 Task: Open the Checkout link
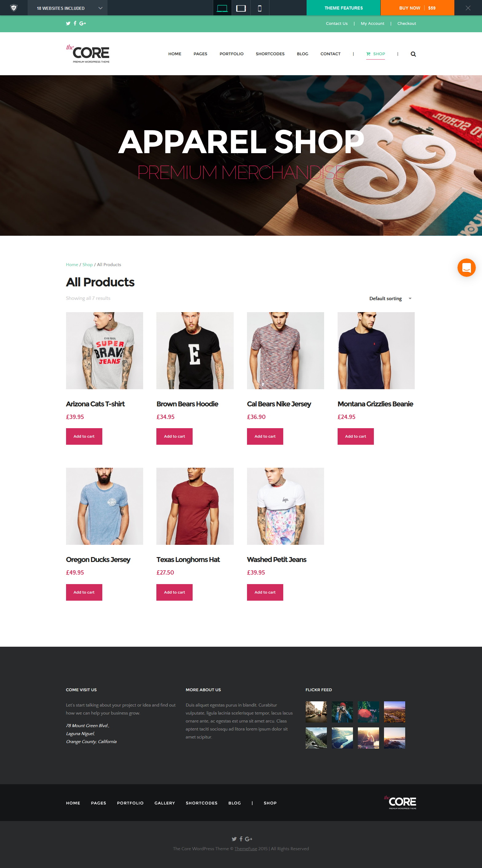(406, 24)
